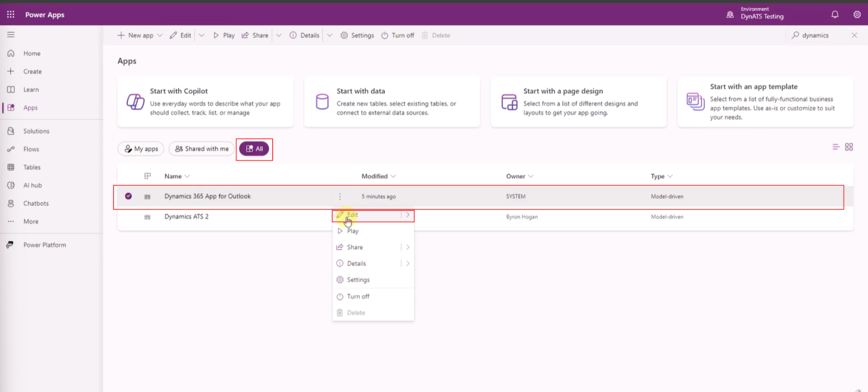This screenshot has width=868, height=392.
Task: Open Chatbots in the sidebar
Action: click(36, 203)
